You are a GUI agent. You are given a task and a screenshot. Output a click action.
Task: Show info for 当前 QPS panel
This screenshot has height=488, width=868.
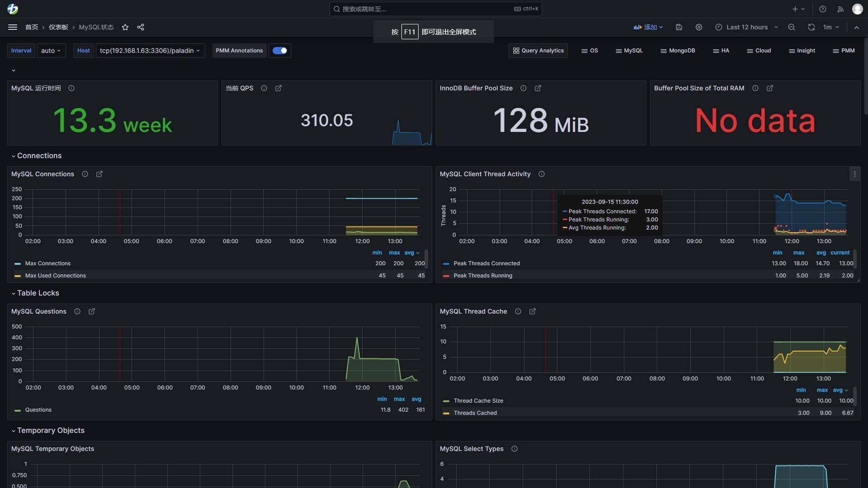click(264, 88)
